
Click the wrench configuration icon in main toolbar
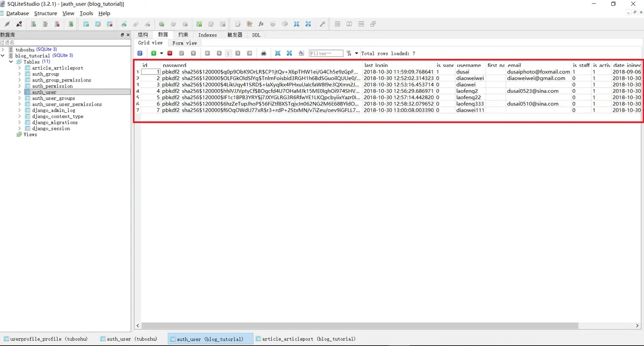point(323,24)
